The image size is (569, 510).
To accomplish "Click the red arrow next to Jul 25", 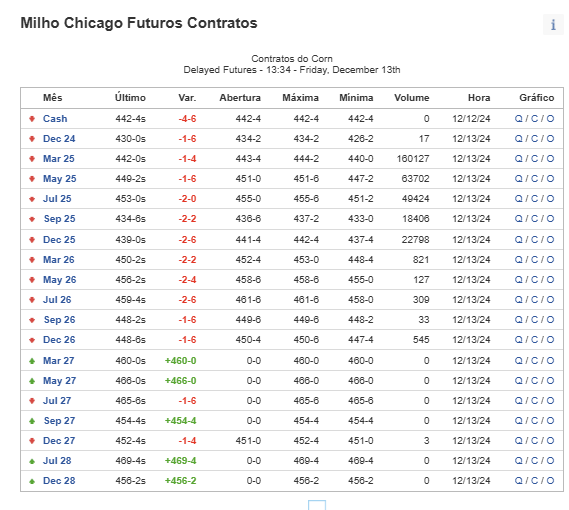I will pyautogui.click(x=32, y=199).
